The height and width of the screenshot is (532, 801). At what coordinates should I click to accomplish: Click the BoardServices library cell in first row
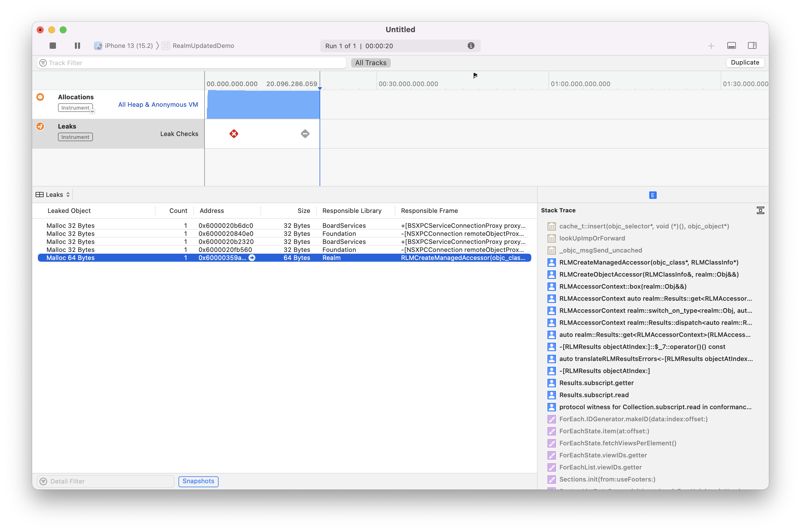click(x=344, y=226)
